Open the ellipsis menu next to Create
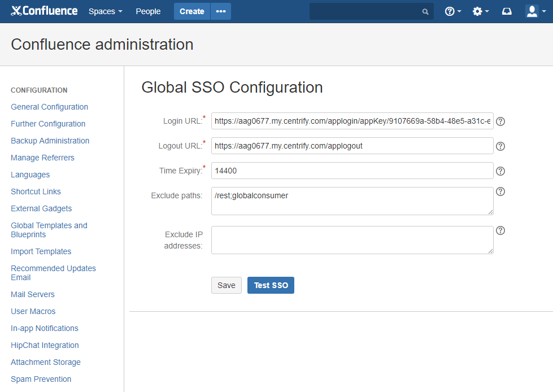The height and width of the screenshot is (392, 553). click(x=220, y=11)
